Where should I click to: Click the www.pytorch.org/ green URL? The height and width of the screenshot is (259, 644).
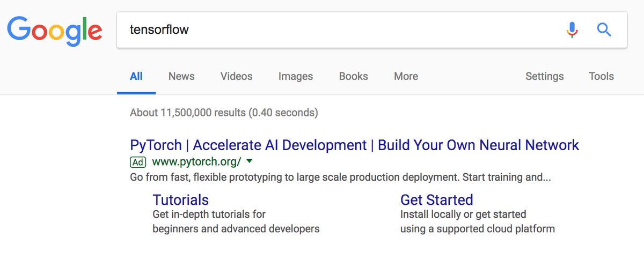(x=197, y=161)
